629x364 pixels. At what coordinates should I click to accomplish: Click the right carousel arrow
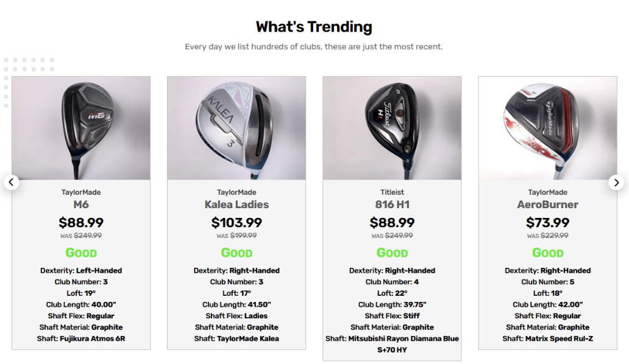(617, 183)
